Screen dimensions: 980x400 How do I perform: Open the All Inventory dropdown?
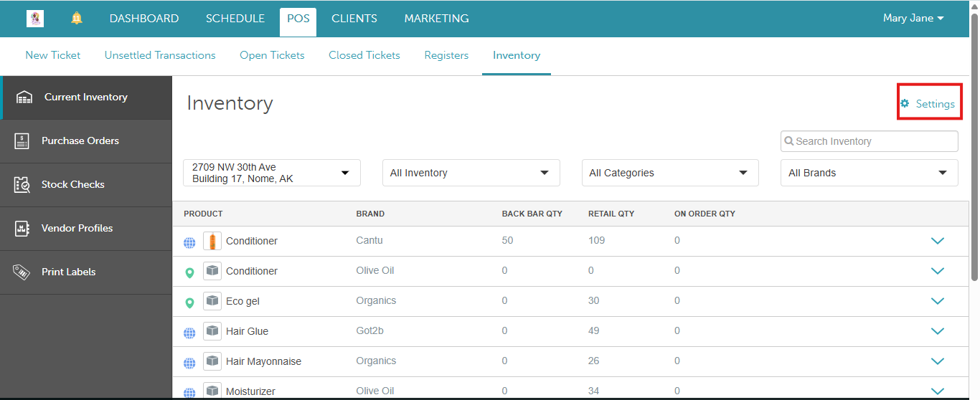pos(471,173)
